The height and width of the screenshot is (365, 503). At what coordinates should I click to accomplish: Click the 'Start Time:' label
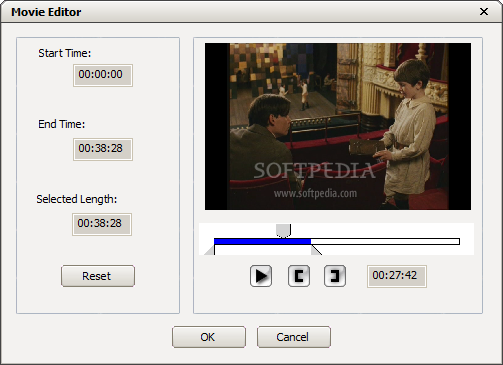(x=65, y=53)
